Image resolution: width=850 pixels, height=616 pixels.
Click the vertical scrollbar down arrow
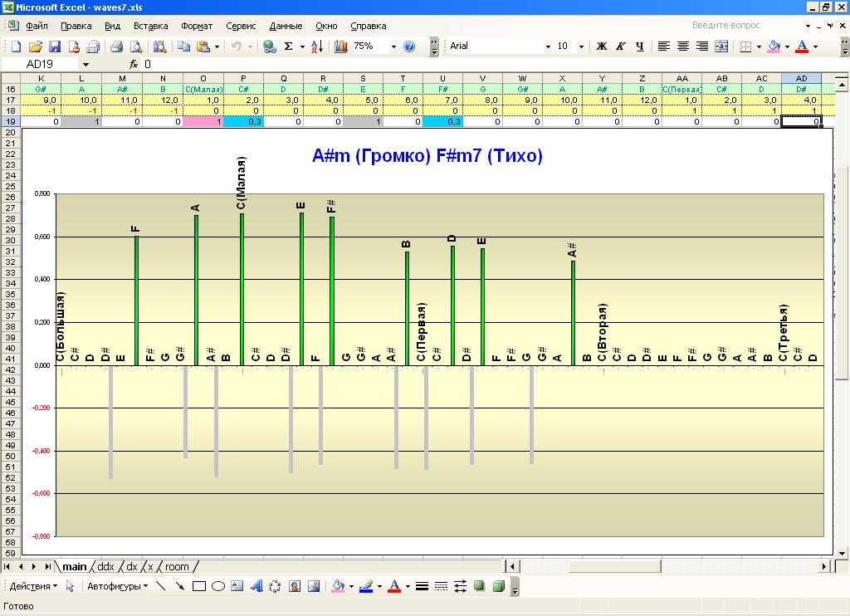click(x=842, y=553)
